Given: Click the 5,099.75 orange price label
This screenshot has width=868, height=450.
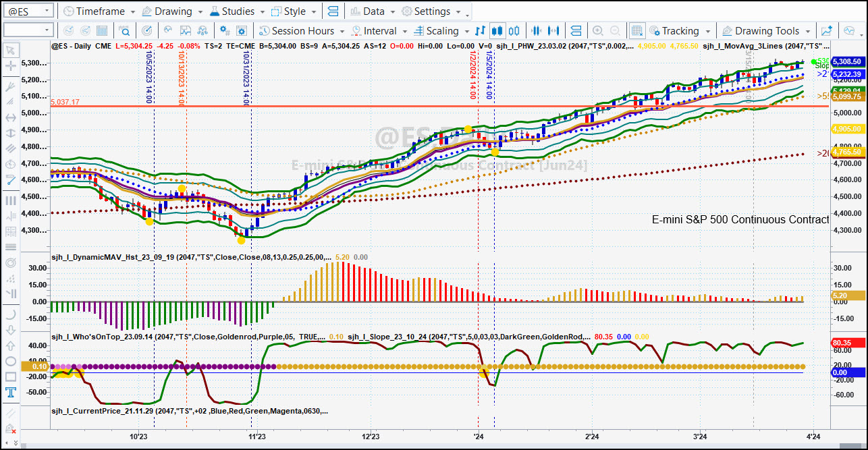Looking at the screenshot, I should click(x=847, y=96).
